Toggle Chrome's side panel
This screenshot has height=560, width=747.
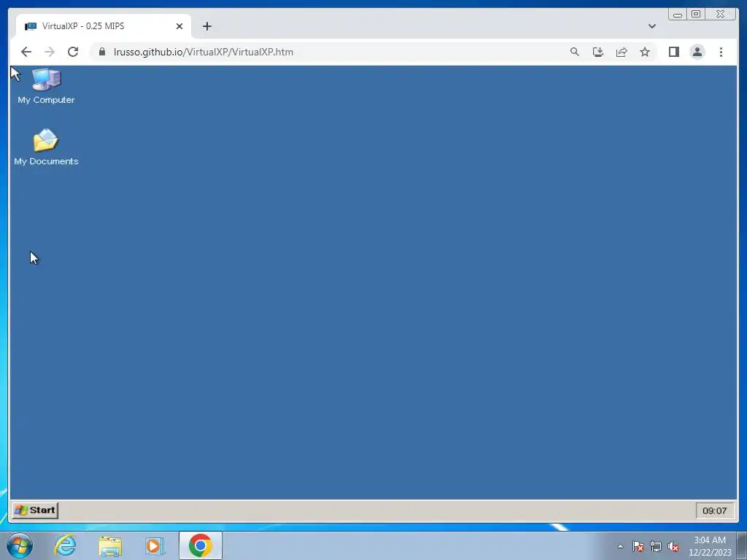click(x=673, y=52)
